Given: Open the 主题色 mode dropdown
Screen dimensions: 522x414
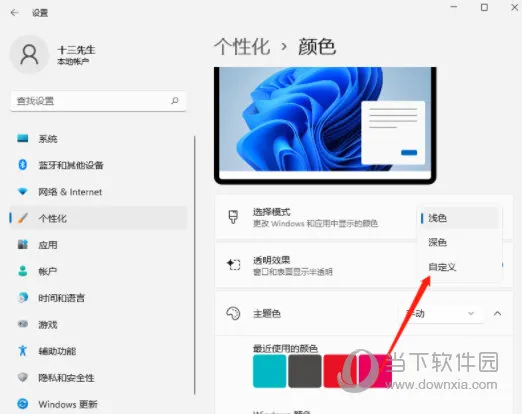Looking at the screenshot, I should 441,313.
